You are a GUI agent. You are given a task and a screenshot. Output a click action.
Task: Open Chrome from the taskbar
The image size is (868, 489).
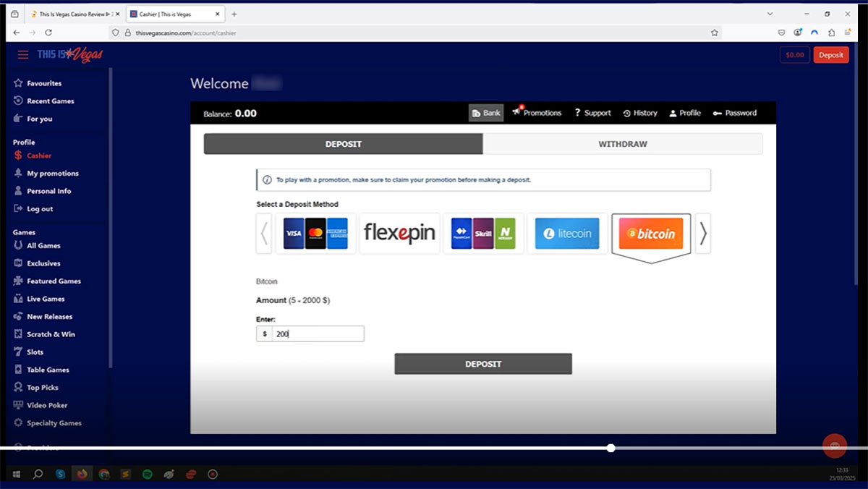(x=104, y=475)
